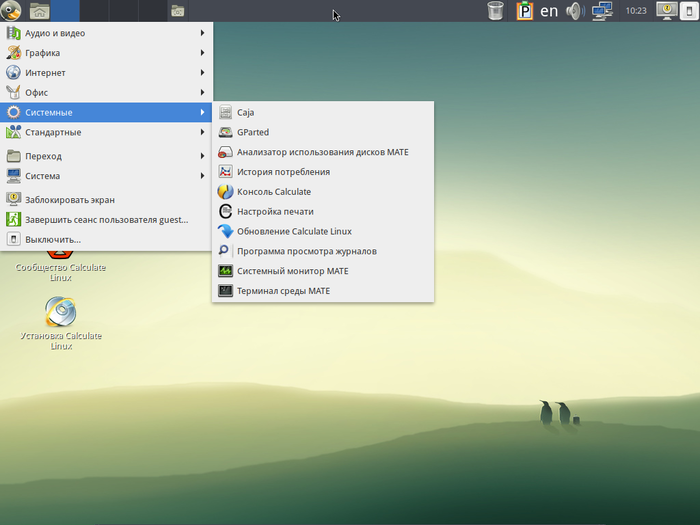This screenshot has width=700, height=525.
Task: Expand arrow next to Интернет
Action: tap(202, 72)
